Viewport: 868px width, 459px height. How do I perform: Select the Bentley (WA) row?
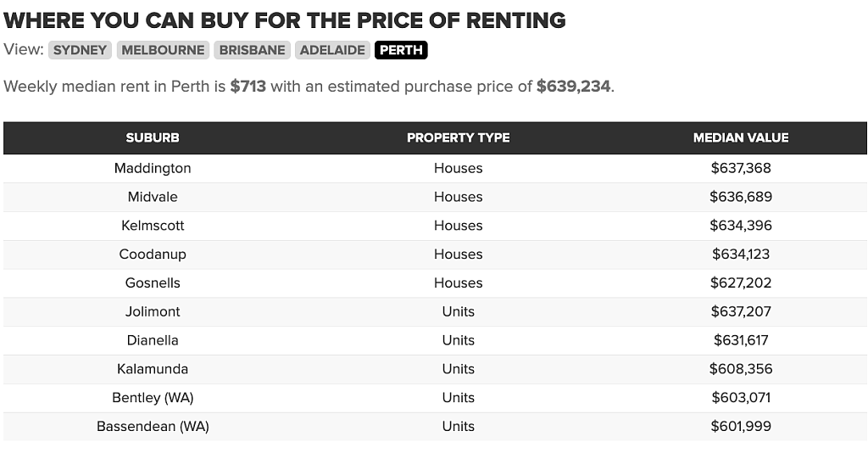(435, 397)
